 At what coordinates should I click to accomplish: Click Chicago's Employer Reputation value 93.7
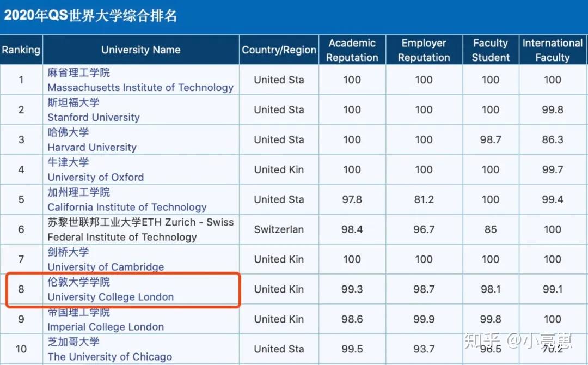[x=424, y=349]
